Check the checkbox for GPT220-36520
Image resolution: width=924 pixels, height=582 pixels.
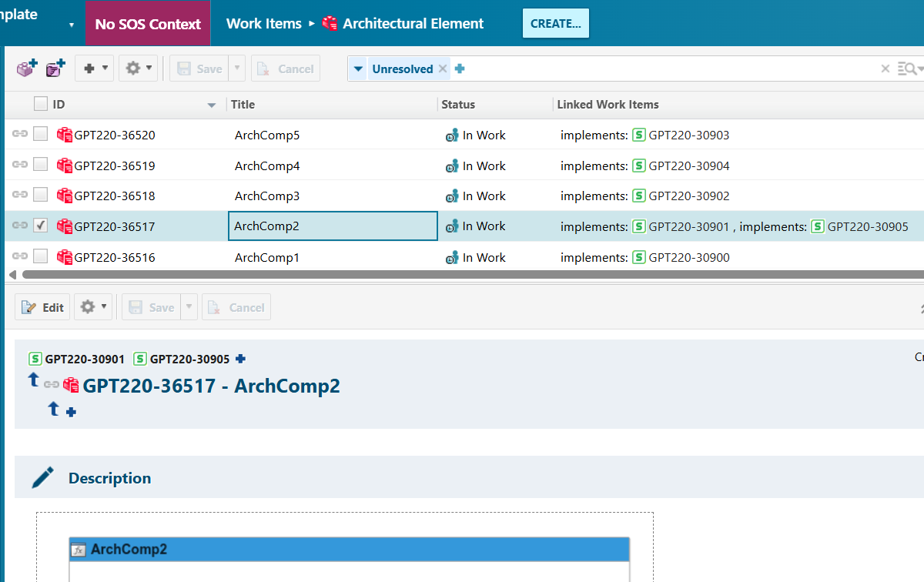(41, 135)
